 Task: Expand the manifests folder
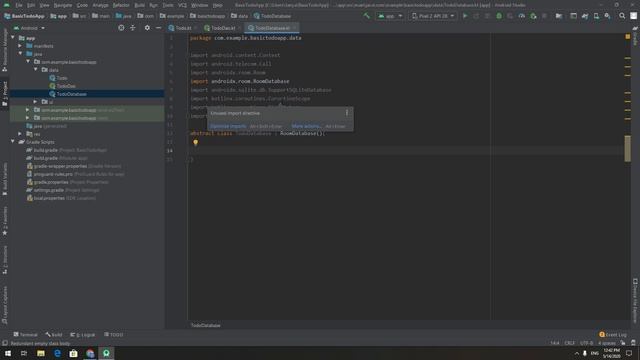click(x=20, y=46)
